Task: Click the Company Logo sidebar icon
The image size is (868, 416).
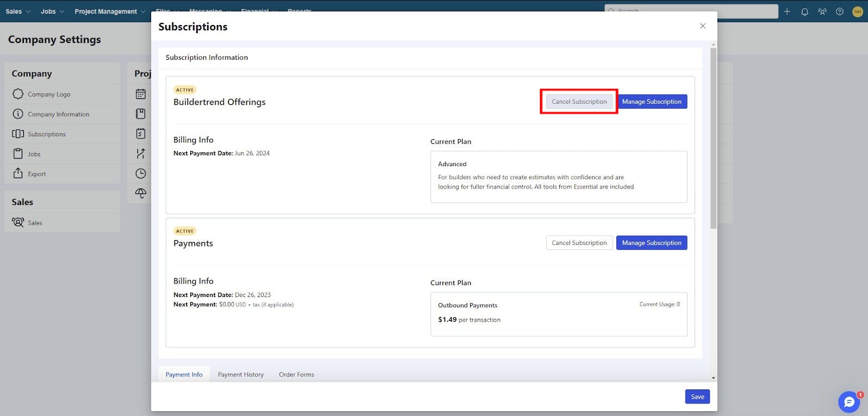Action: (x=18, y=94)
